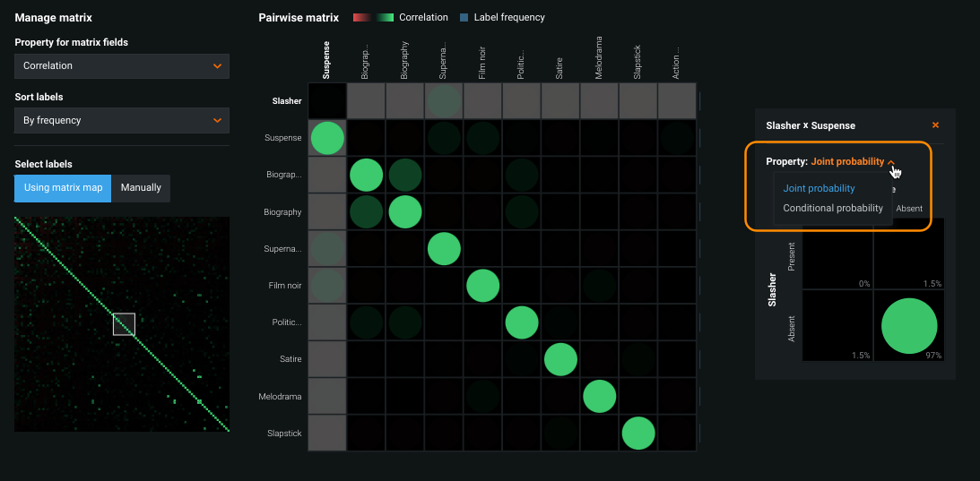Click the Satire diagonal correlation circle
This screenshot has width=980, height=481.
point(561,359)
